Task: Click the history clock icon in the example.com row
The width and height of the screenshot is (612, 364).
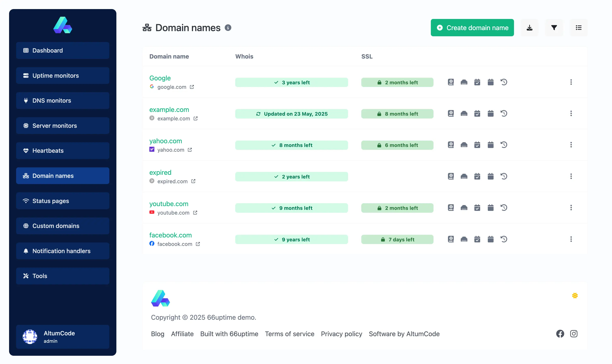Action: click(503, 114)
